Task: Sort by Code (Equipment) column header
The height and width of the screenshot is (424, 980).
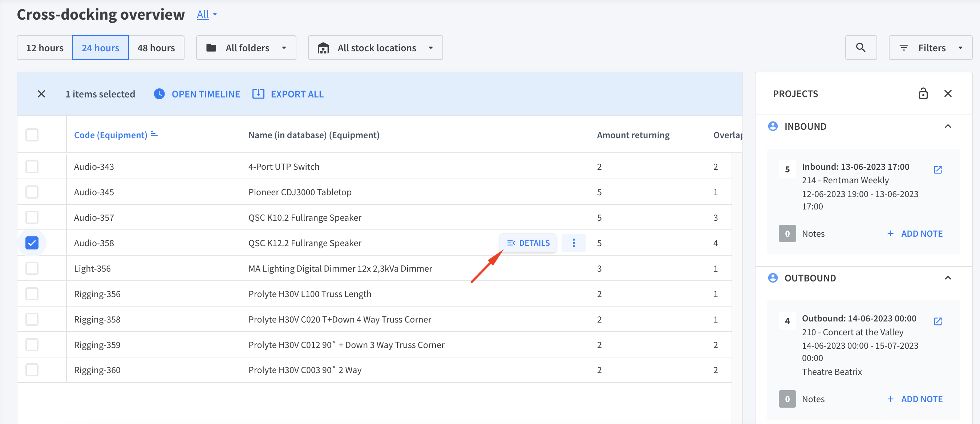Action: coord(110,135)
